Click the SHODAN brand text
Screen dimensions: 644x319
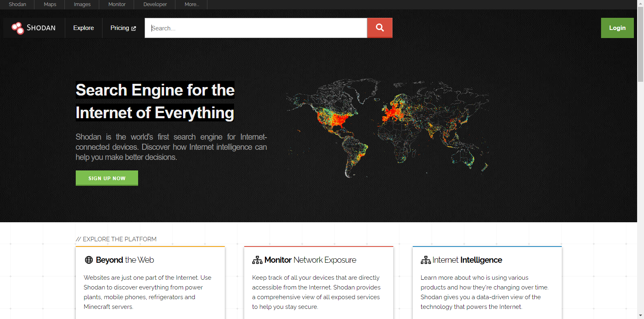click(41, 28)
